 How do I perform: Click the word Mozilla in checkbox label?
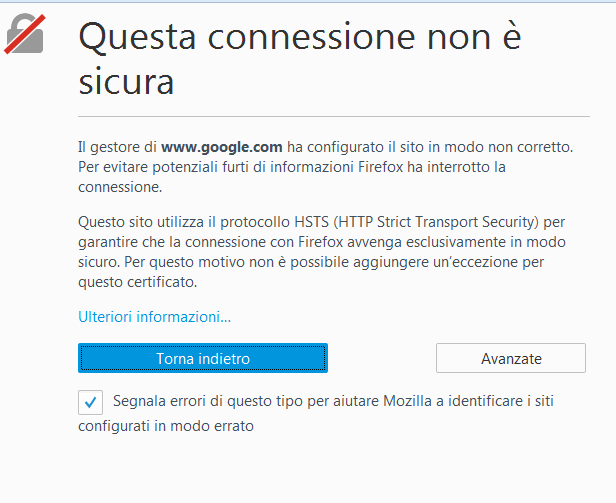[x=407, y=401]
